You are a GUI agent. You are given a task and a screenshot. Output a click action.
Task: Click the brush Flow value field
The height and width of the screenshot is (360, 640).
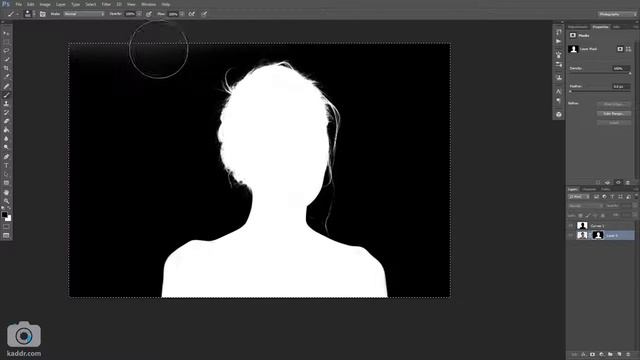click(173, 14)
